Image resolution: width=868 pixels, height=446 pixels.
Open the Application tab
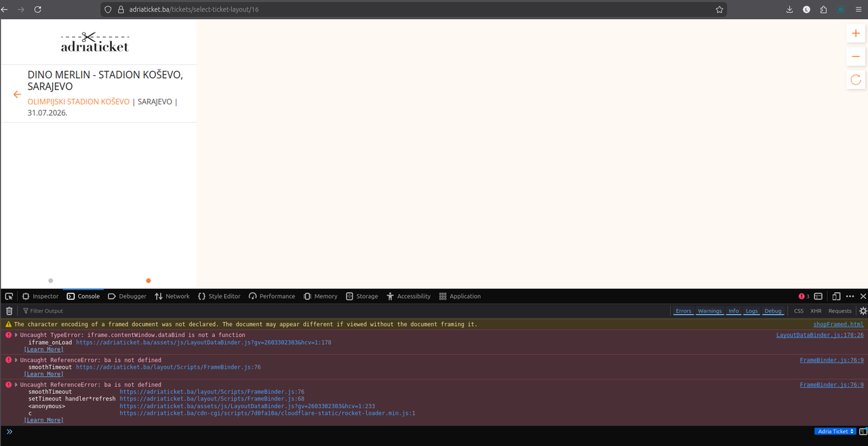460,296
